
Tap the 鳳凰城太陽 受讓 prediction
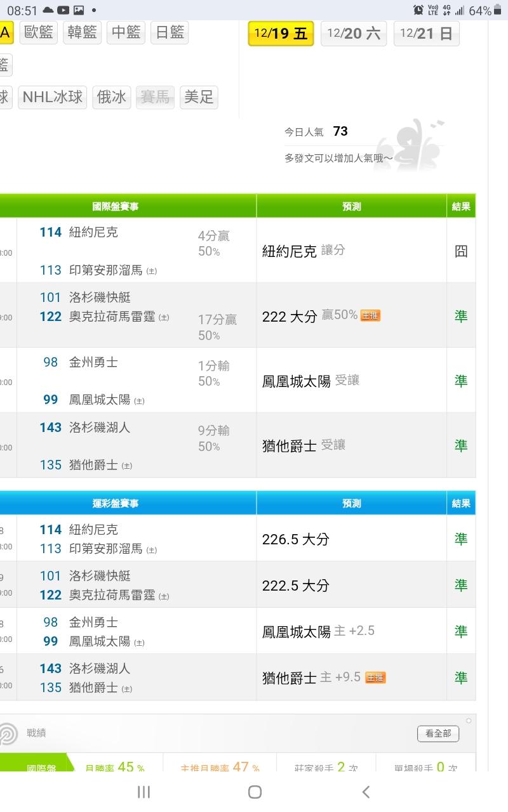pyautogui.click(x=311, y=381)
